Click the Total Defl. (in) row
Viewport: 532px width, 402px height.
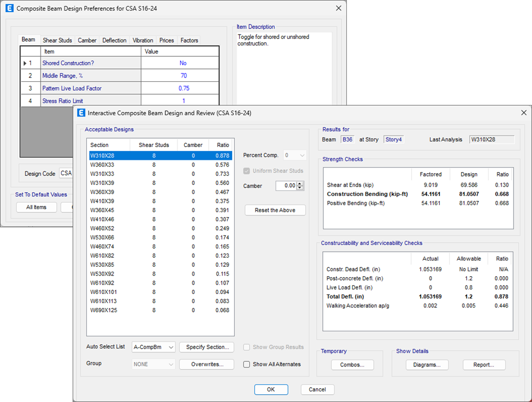pos(418,297)
